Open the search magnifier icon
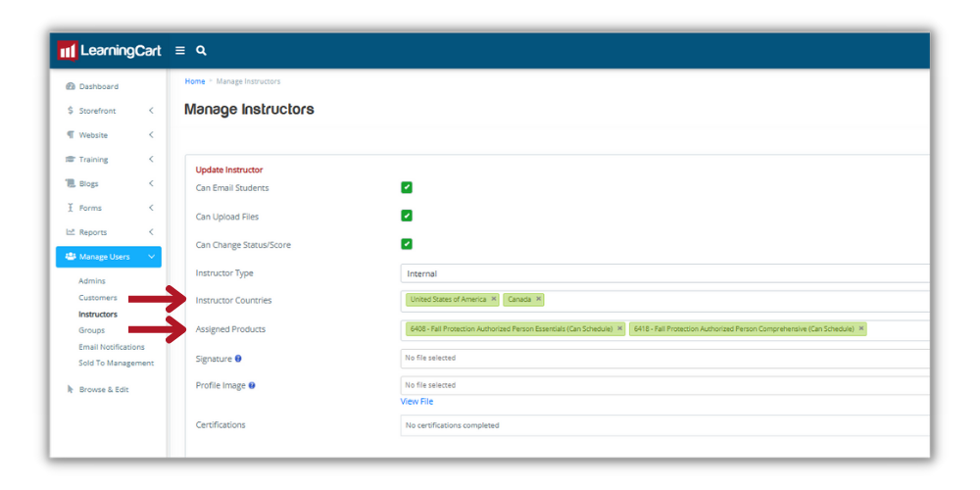 point(201,51)
